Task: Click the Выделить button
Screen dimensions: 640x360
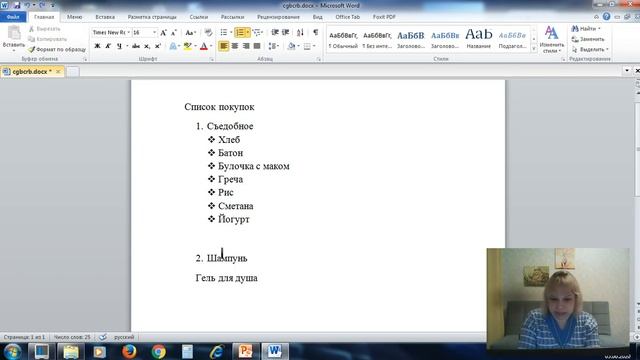Action: (x=590, y=49)
